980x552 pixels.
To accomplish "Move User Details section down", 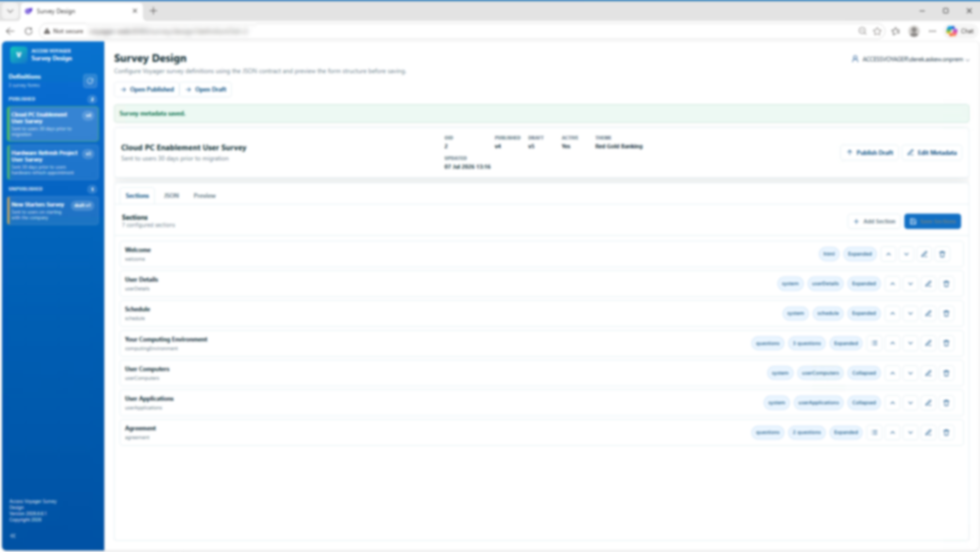I will (x=910, y=284).
